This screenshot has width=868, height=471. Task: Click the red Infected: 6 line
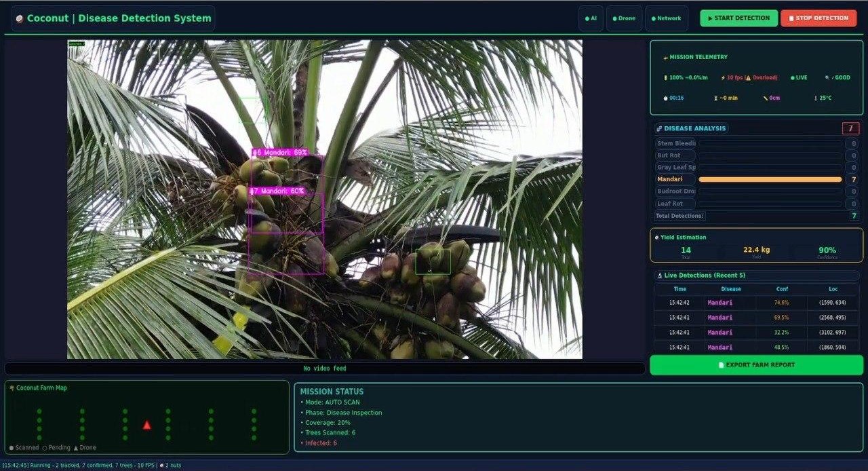tap(318, 443)
